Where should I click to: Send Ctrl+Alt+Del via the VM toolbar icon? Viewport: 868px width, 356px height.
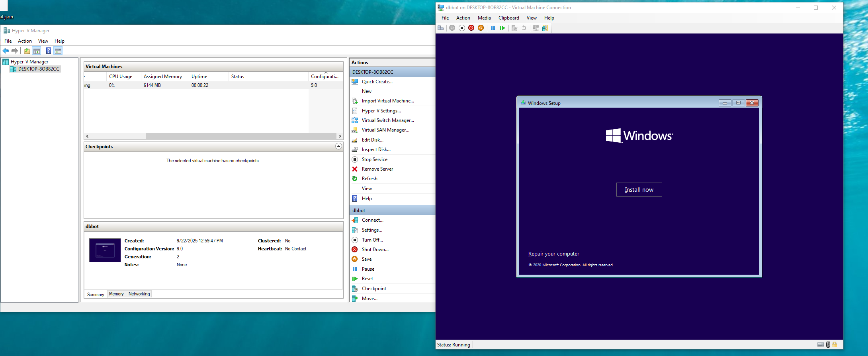point(440,28)
